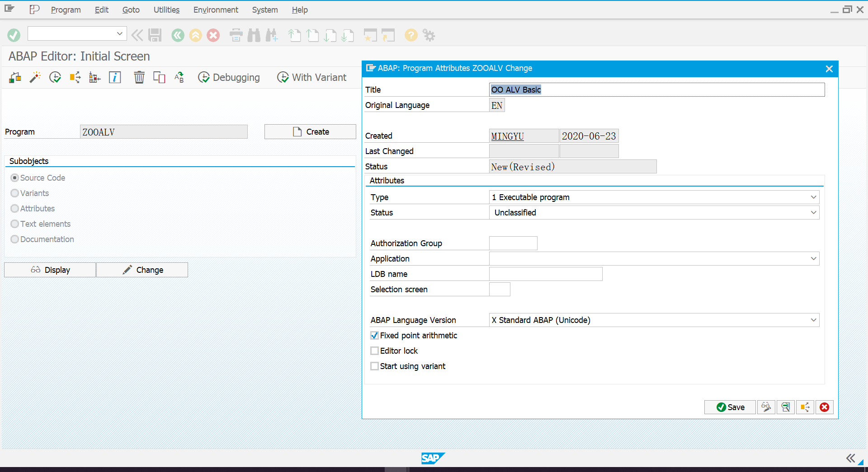Click the MINGYU created-by link
Viewport: 868px width, 472px height.
[507, 136]
